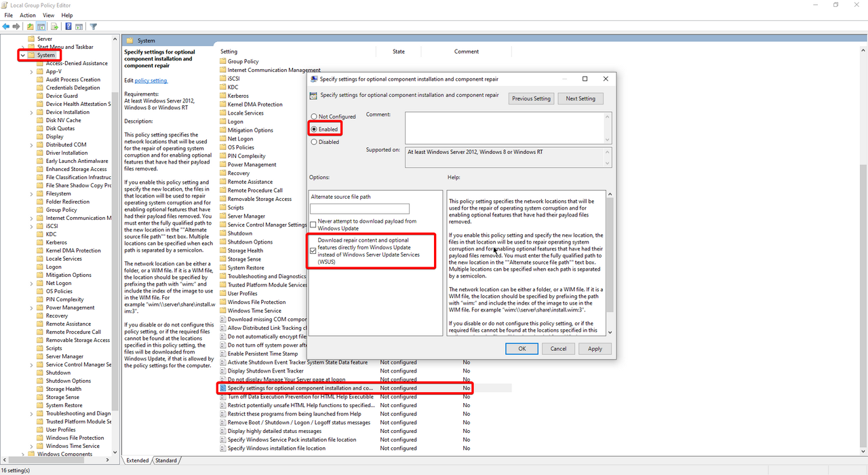The width and height of the screenshot is (868, 475).
Task: Click the Recovery folder icon in Setting list
Action: pyautogui.click(x=222, y=173)
